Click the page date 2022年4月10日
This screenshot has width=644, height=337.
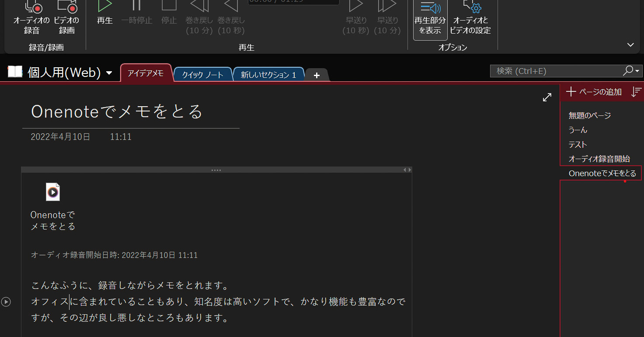(60, 137)
